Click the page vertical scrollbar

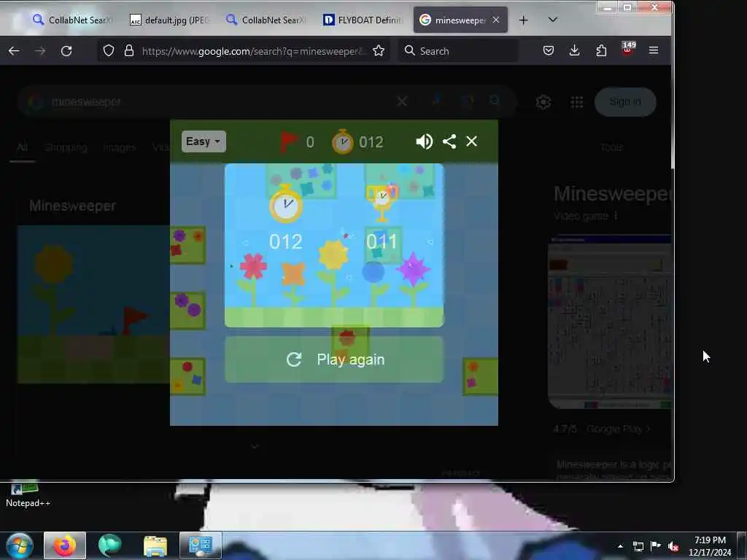pyautogui.click(x=672, y=116)
